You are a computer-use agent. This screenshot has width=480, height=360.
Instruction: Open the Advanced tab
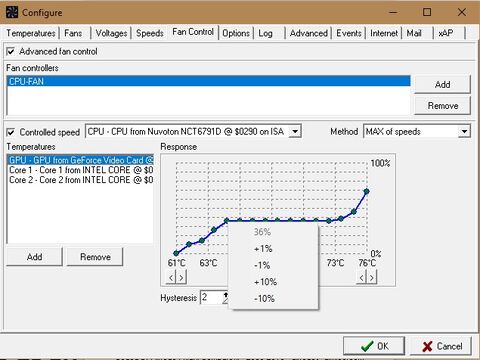pyautogui.click(x=309, y=33)
